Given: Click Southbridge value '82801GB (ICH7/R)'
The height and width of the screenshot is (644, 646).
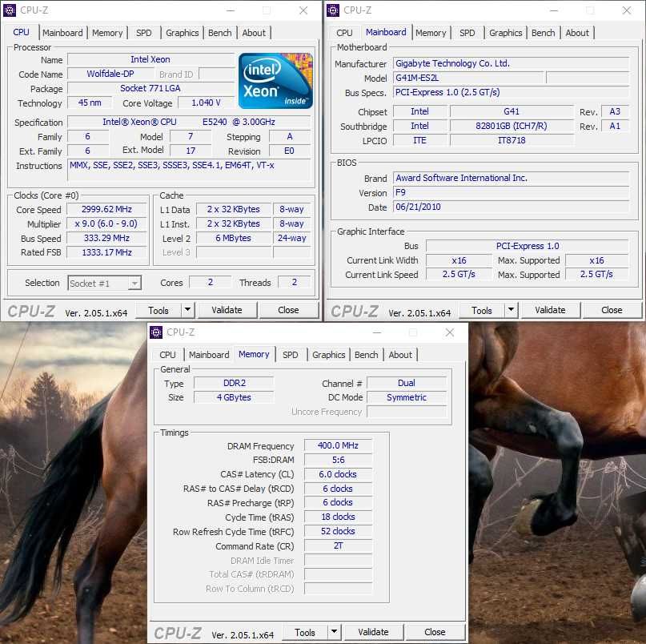Looking at the screenshot, I should pyautogui.click(x=512, y=127).
